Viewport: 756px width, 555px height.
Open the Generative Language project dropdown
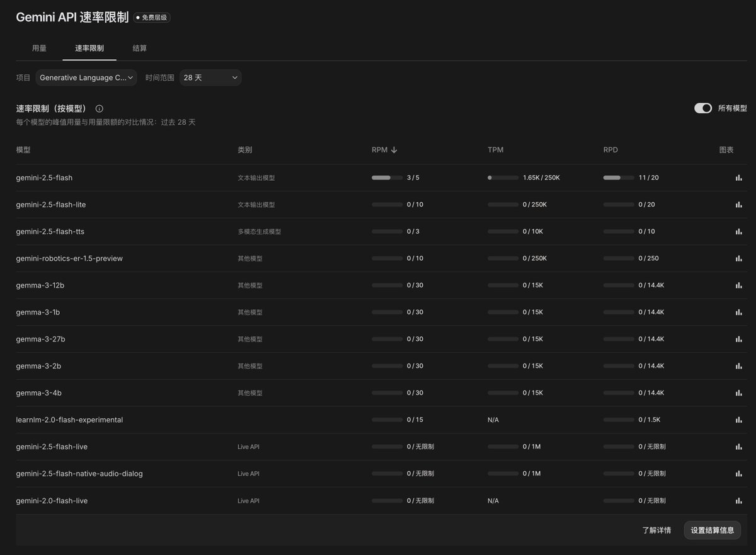coord(86,77)
